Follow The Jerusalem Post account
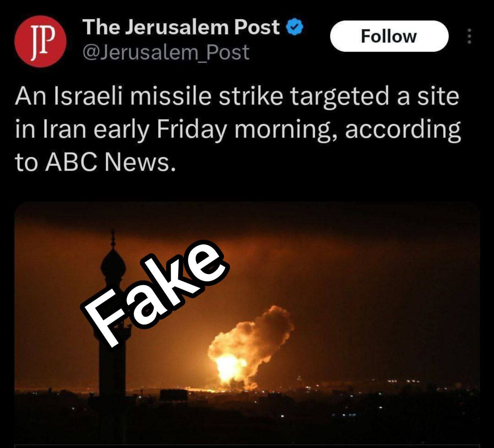This screenshot has height=448, width=494. pyautogui.click(x=389, y=36)
